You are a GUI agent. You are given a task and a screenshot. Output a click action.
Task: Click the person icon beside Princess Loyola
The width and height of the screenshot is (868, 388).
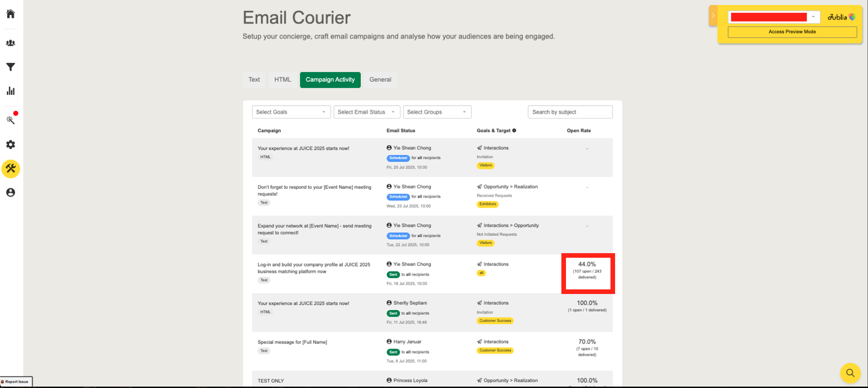[389, 381]
